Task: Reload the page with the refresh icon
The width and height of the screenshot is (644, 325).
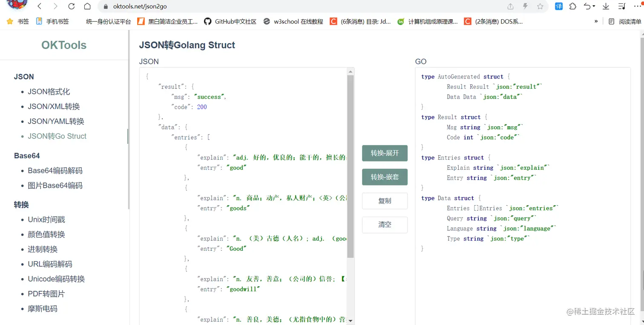Action: (72, 6)
